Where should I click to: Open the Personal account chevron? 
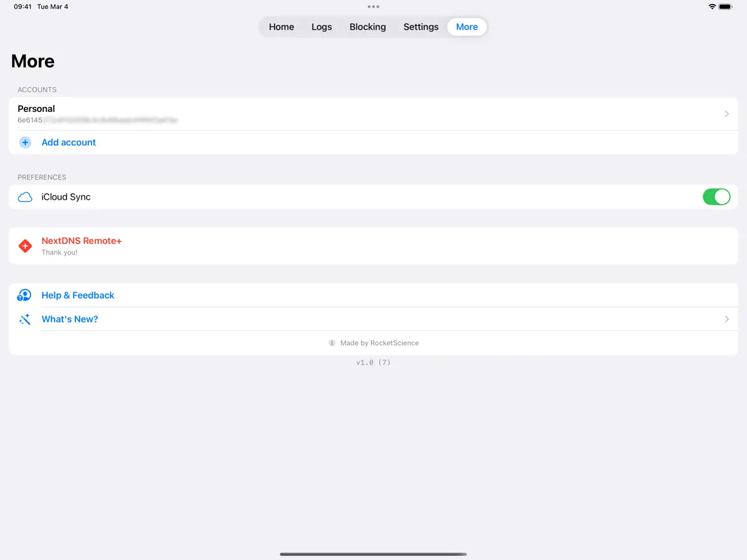tap(726, 114)
